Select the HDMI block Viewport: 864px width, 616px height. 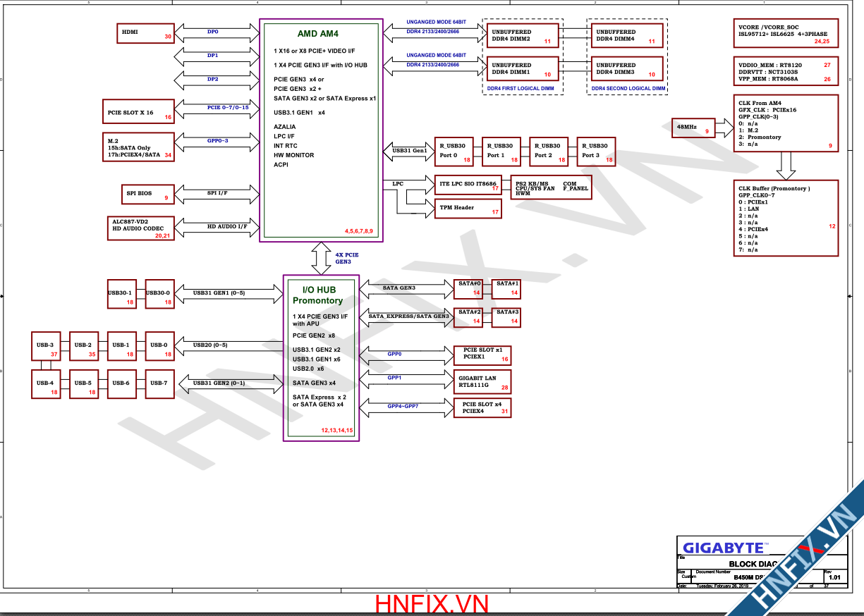[146, 32]
